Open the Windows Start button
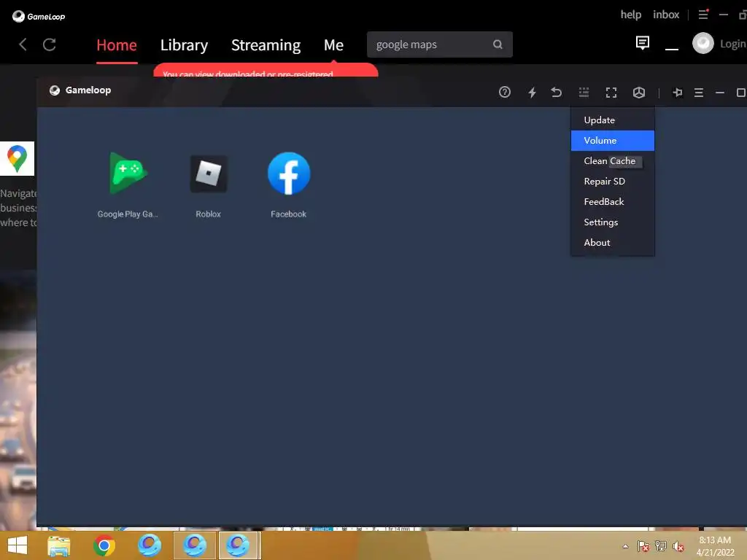 point(18,545)
